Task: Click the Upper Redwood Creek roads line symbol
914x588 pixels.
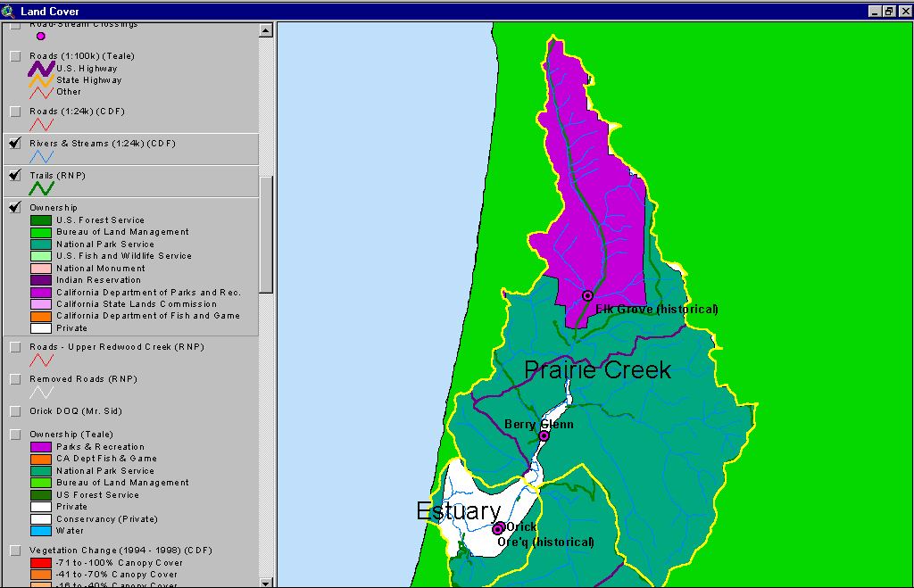Action: pos(41,360)
